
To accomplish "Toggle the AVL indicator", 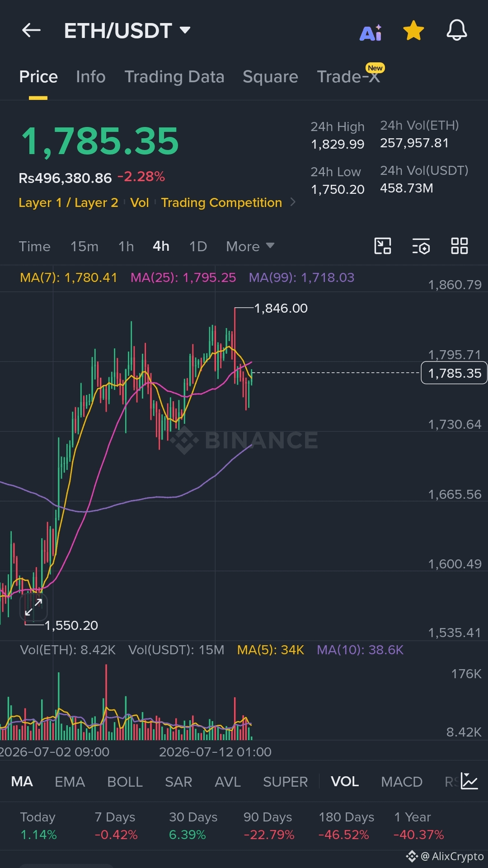I will (228, 782).
